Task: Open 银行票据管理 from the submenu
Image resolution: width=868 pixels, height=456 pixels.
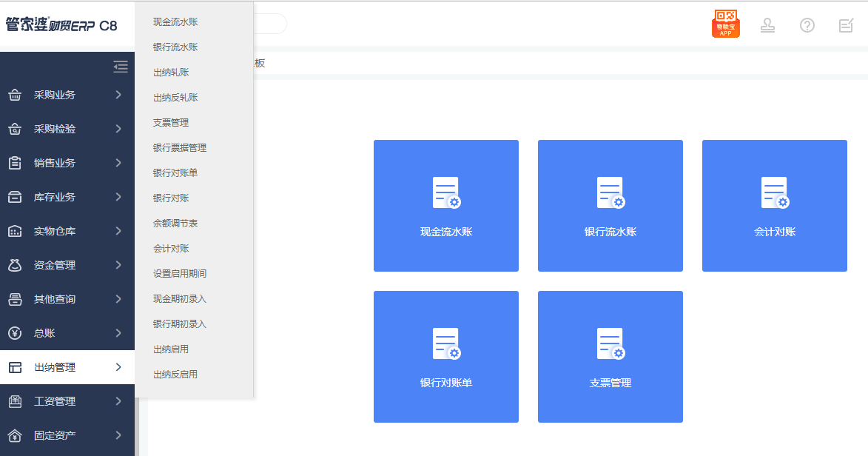Action: coord(180,148)
